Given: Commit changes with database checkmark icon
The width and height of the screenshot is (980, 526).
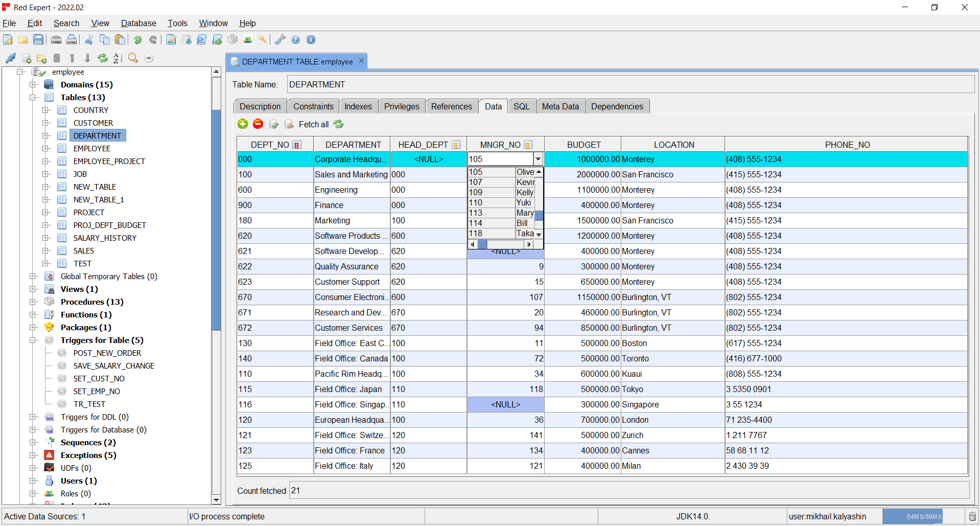Looking at the screenshot, I should click(274, 124).
